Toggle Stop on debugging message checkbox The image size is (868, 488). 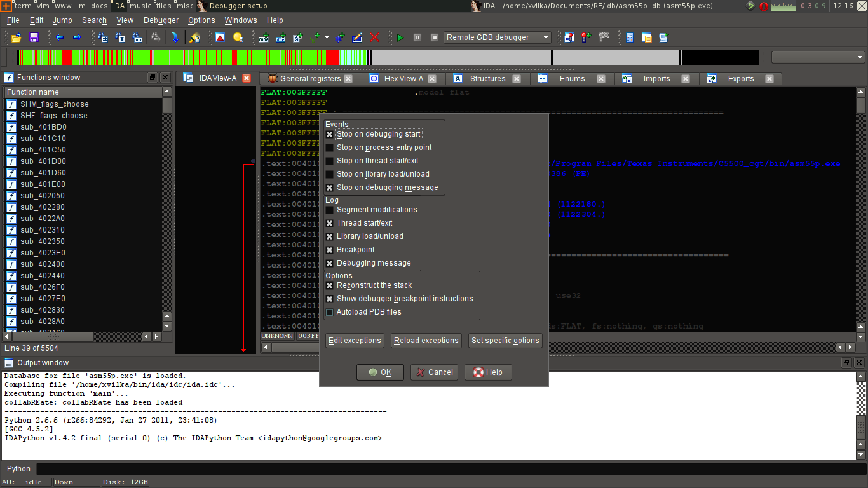(330, 187)
